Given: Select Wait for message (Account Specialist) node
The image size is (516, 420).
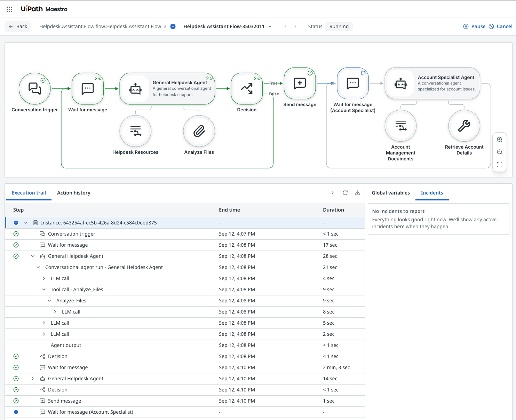Looking at the screenshot, I should [353, 83].
